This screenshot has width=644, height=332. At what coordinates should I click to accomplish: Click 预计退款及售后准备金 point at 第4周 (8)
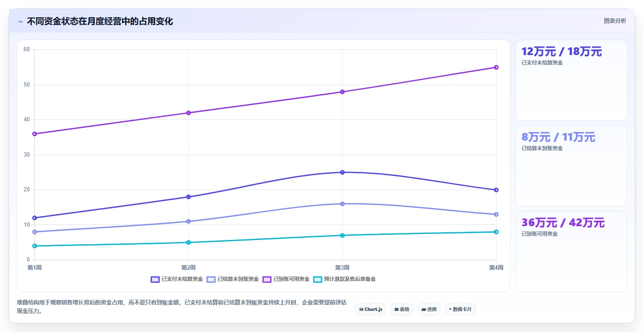(496, 232)
